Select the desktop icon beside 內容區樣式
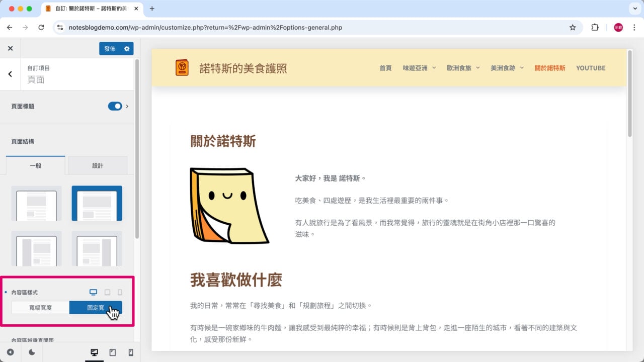The width and height of the screenshot is (644, 362). pyautogui.click(x=93, y=292)
